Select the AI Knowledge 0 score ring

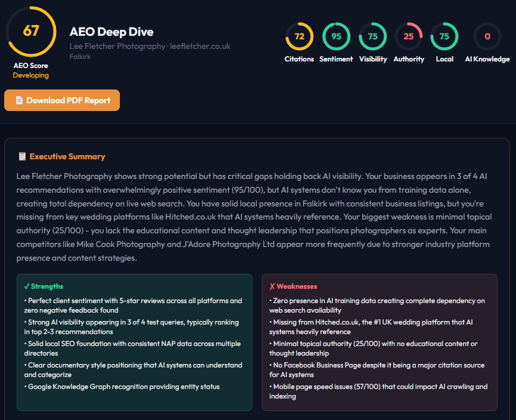[x=487, y=36]
